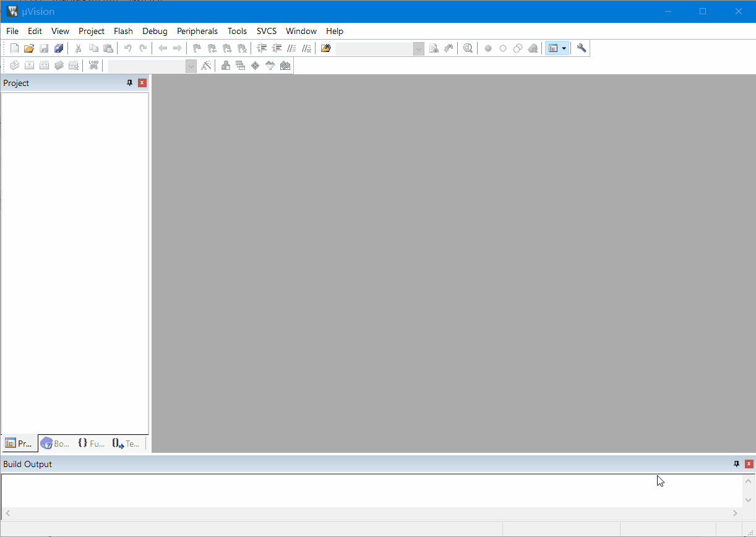Click the Save floppy disk icon
Screen dimensions: 756x537
point(44,48)
